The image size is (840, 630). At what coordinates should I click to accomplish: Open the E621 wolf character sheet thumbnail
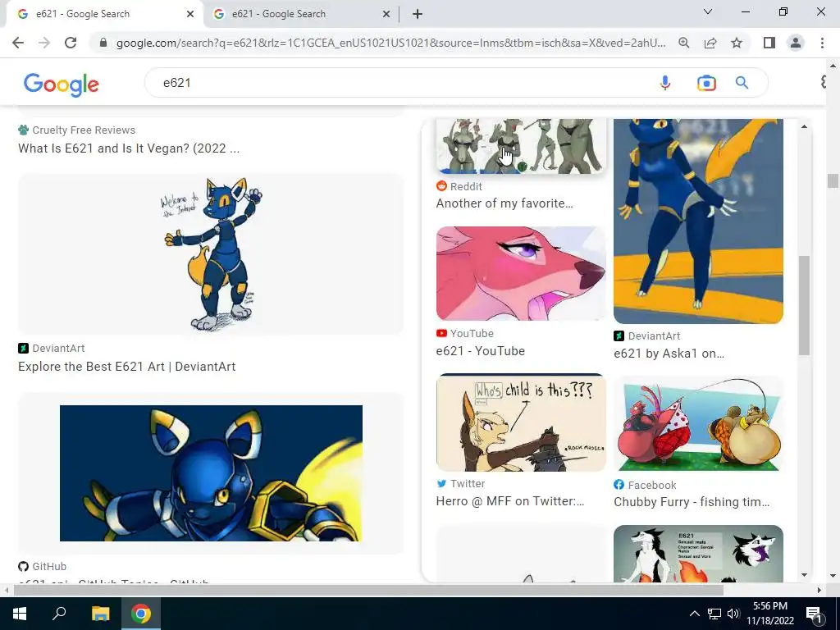click(x=698, y=554)
